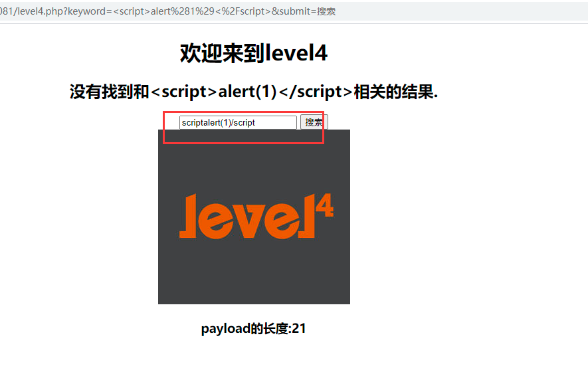Image resolution: width=588 pixels, height=386 pixels.
Task: Click the browser address bar URL
Action: click(x=167, y=11)
